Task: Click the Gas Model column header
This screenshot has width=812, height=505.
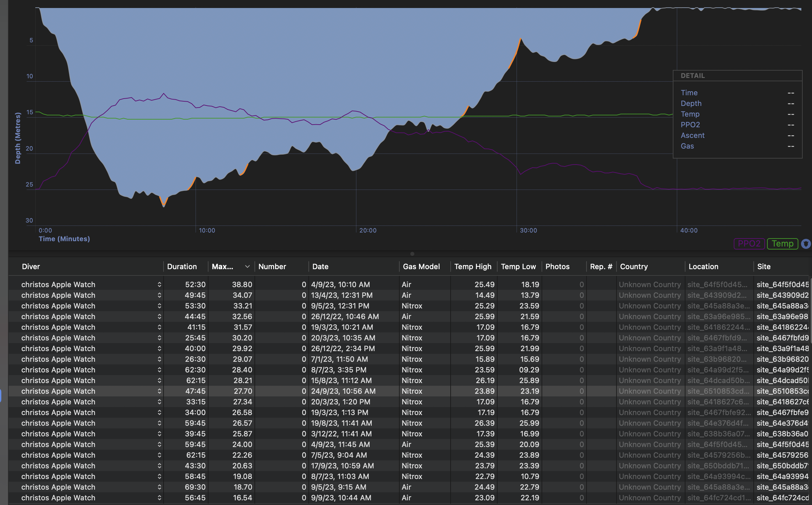Action: tap(421, 266)
